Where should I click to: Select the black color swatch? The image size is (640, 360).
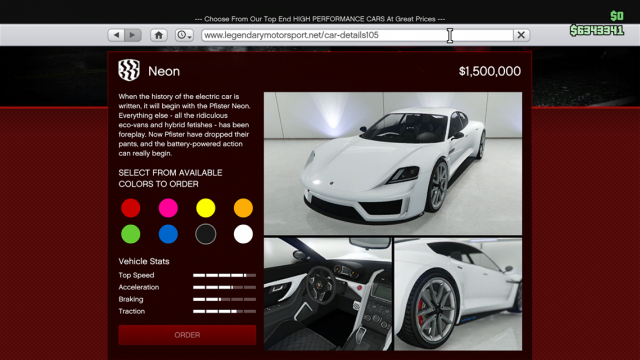tap(206, 234)
